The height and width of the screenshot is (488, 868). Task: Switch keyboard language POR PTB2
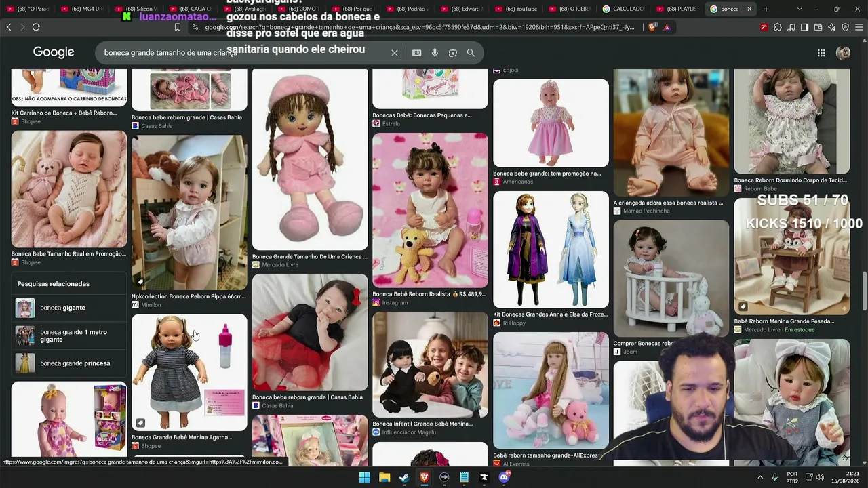coord(792,477)
